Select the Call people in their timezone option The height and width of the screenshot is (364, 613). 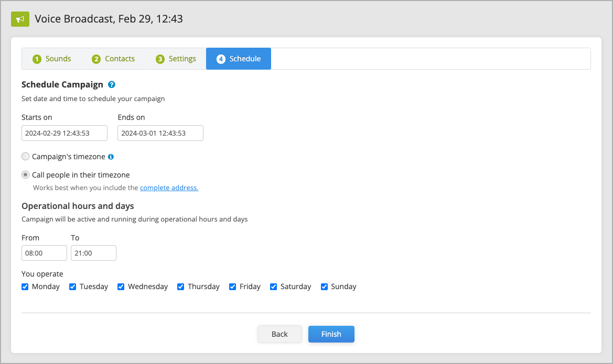(25, 174)
